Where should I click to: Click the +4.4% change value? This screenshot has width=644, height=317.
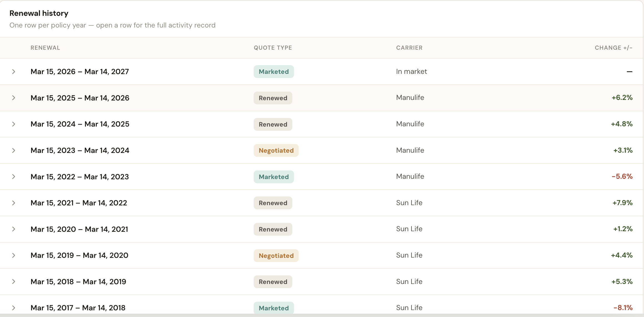pyautogui.click(x=622, y=255)
